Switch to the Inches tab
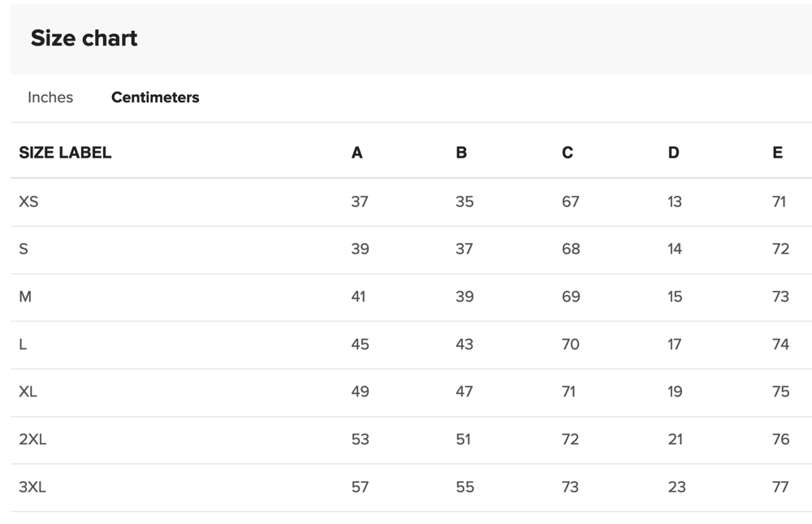 point(50,97)
